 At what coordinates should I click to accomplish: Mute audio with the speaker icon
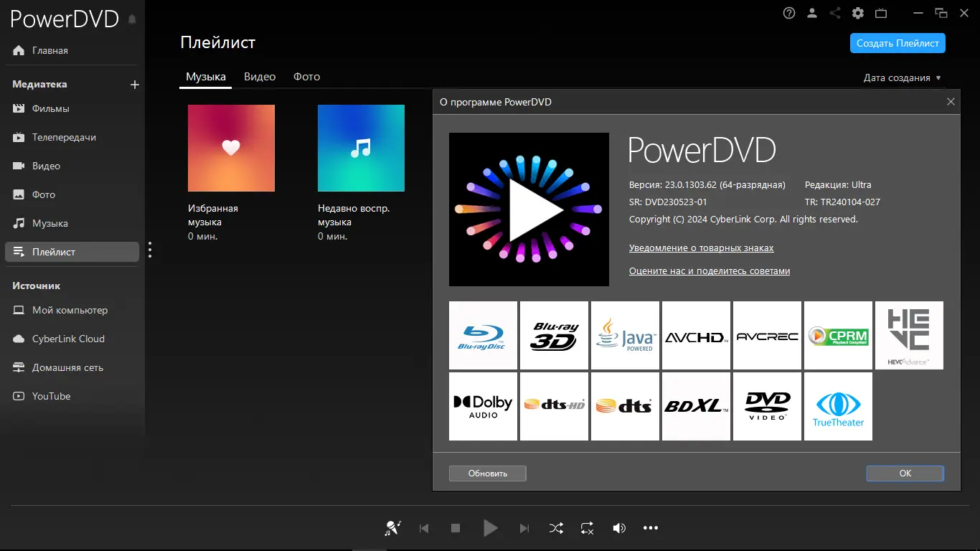(x=619, y=529)
